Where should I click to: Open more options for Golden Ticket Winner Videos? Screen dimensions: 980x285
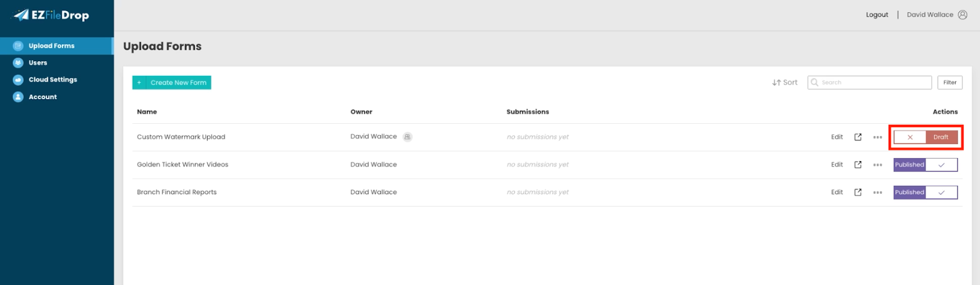877,165
